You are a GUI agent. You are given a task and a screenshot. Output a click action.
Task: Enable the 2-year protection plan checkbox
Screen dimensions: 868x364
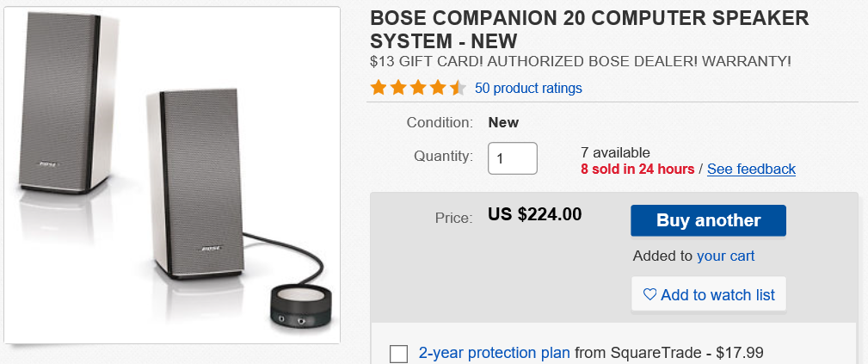tap(398, 353)
